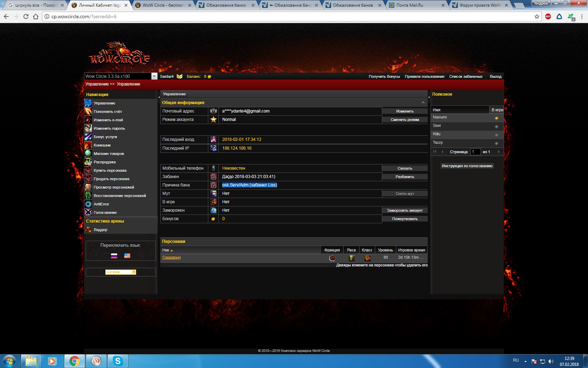Click Сменить режим button

(405, 120)
